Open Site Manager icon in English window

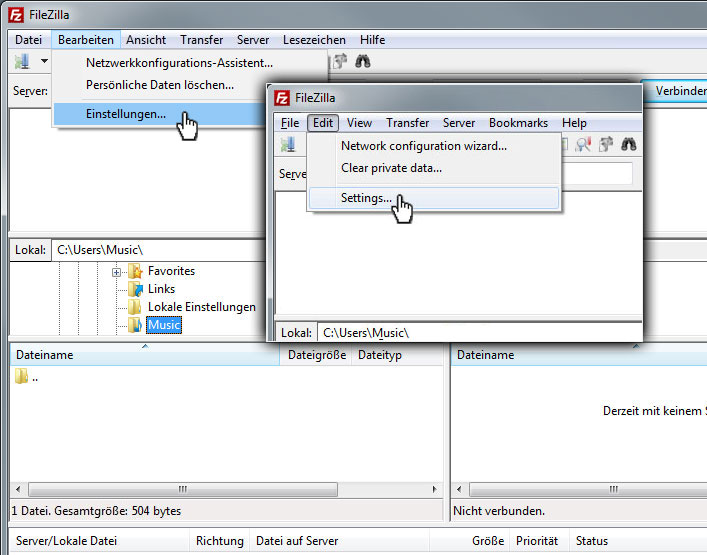click(x=288, y=145)
